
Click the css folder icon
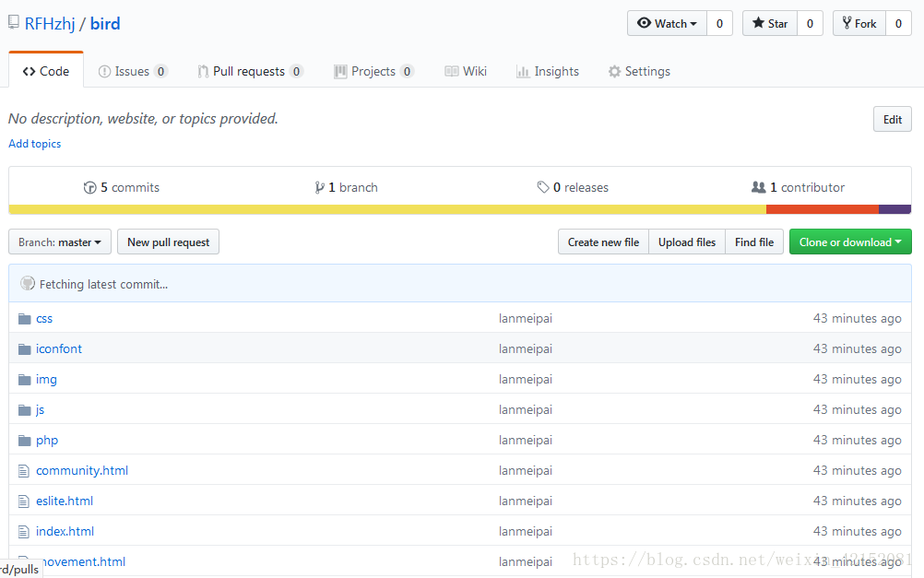(x=24, y=319)
